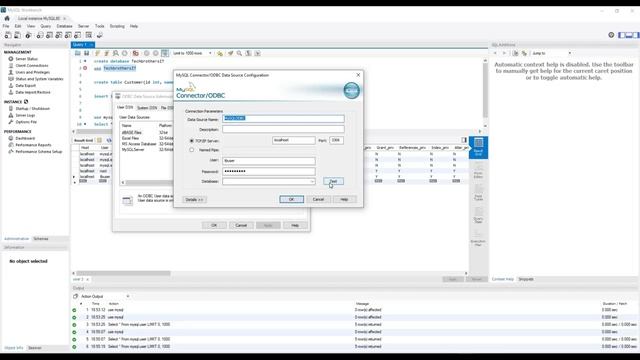
Task: Open Options File under Instance
Action: [x=26, y=122]
